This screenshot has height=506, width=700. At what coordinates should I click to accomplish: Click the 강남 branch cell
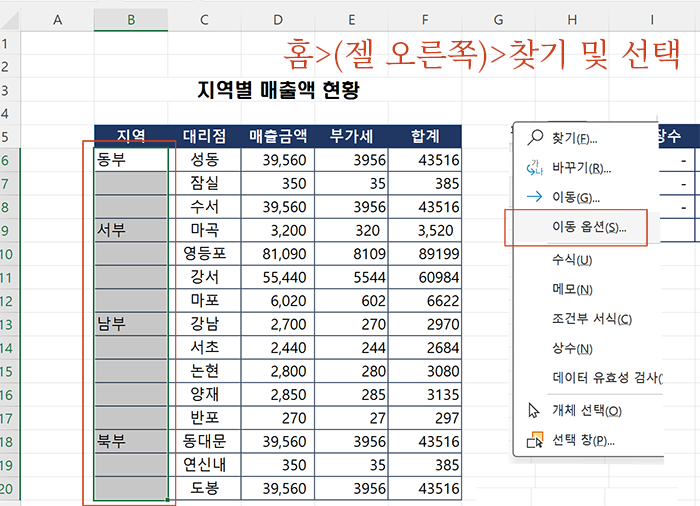(x=204, y=324)
